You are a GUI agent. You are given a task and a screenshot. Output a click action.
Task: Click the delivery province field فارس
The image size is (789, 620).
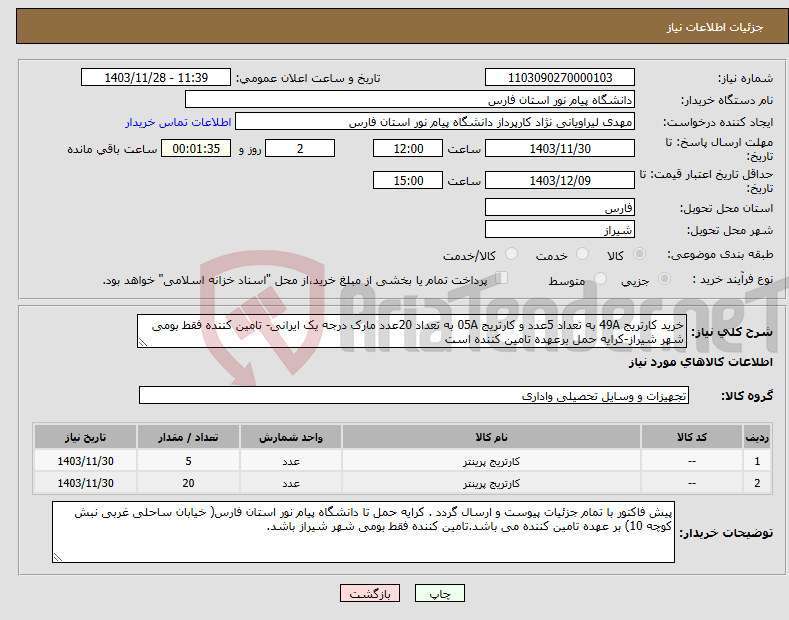pos(560,207)
